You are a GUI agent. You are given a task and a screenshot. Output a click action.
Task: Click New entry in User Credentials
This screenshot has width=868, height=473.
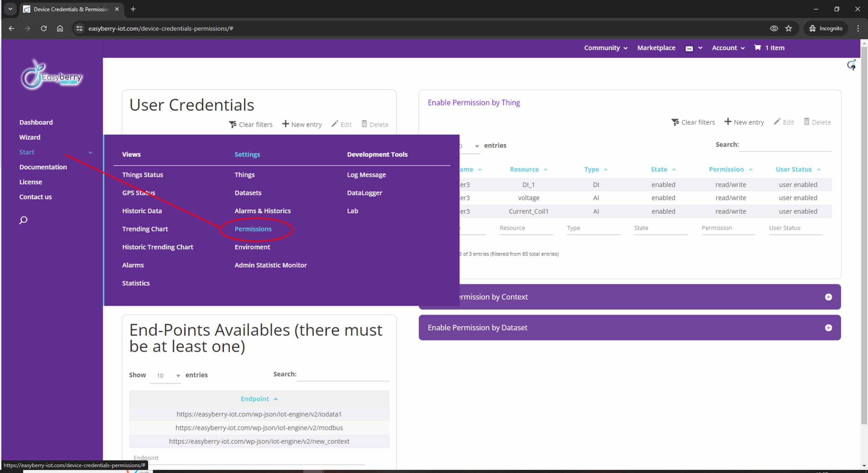302,125
